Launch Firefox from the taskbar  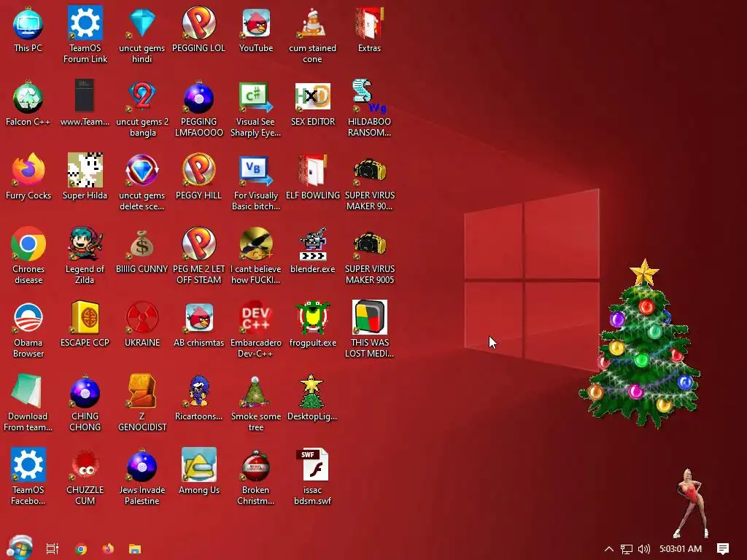108,548
